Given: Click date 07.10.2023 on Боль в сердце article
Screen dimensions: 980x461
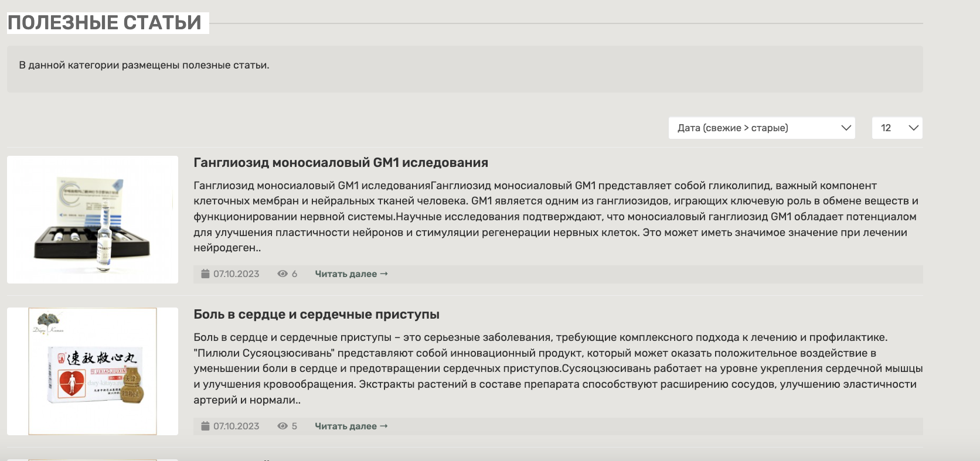Looking at the screenshot, I should 236,426.
